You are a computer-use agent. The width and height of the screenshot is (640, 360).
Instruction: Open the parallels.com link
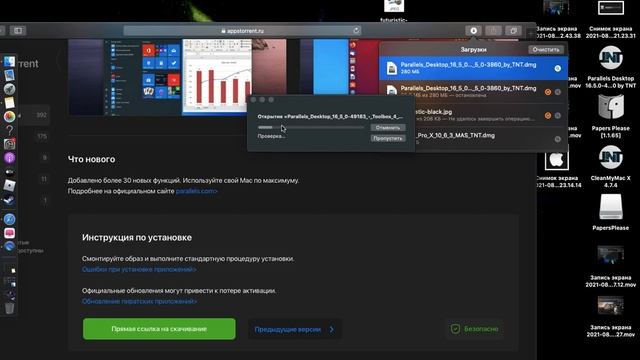click(196, 191)
